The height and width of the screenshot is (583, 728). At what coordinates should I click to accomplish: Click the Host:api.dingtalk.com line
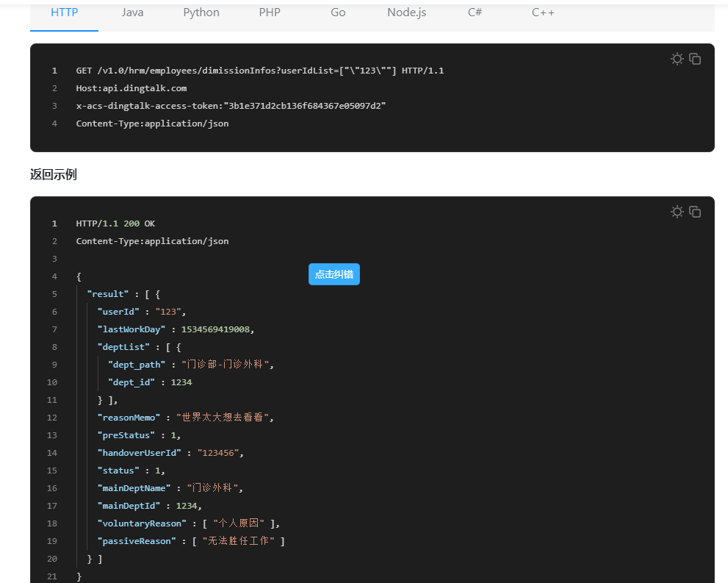pyautogui.click(x=131, y=88)
